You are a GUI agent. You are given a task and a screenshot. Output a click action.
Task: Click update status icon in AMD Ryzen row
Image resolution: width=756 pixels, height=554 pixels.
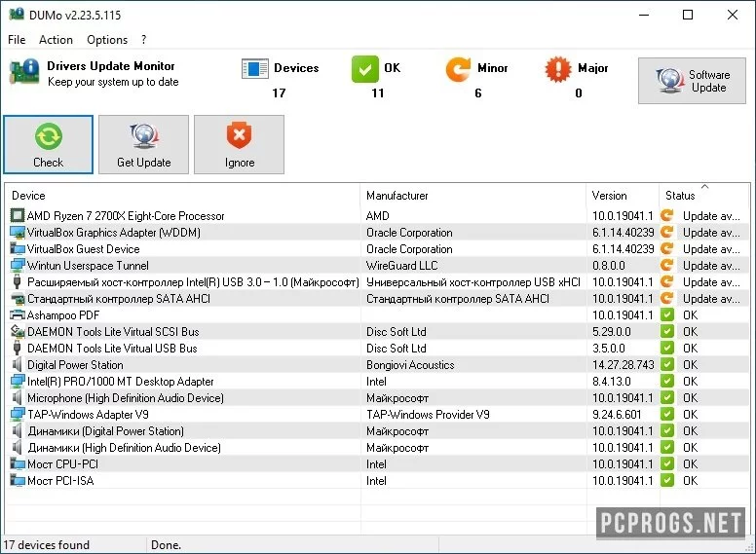667,215
